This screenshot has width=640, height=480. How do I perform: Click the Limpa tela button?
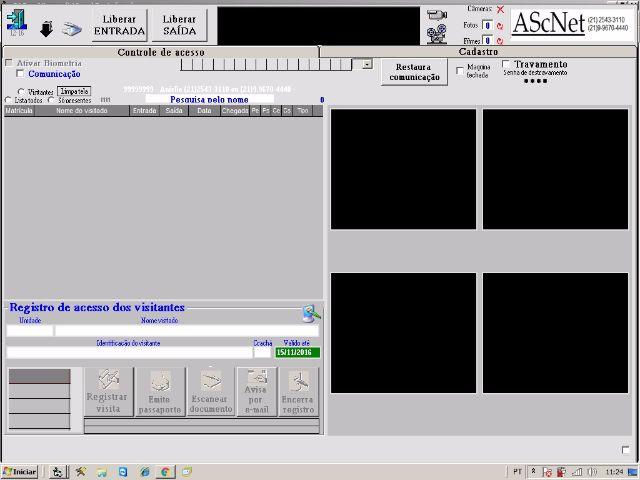74,91
